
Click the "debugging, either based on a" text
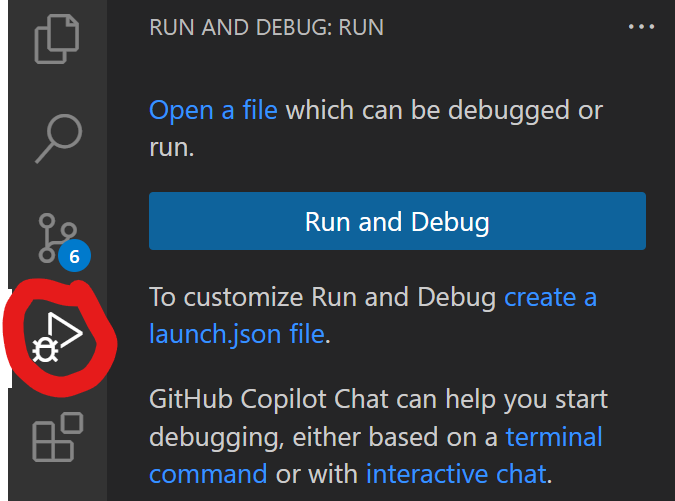[323, 437]
